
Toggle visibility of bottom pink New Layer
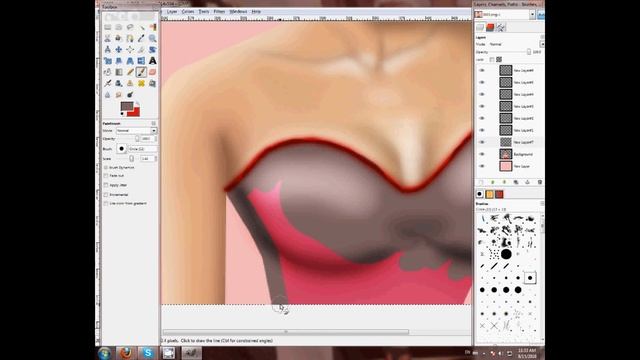click(x=482, y=166)
